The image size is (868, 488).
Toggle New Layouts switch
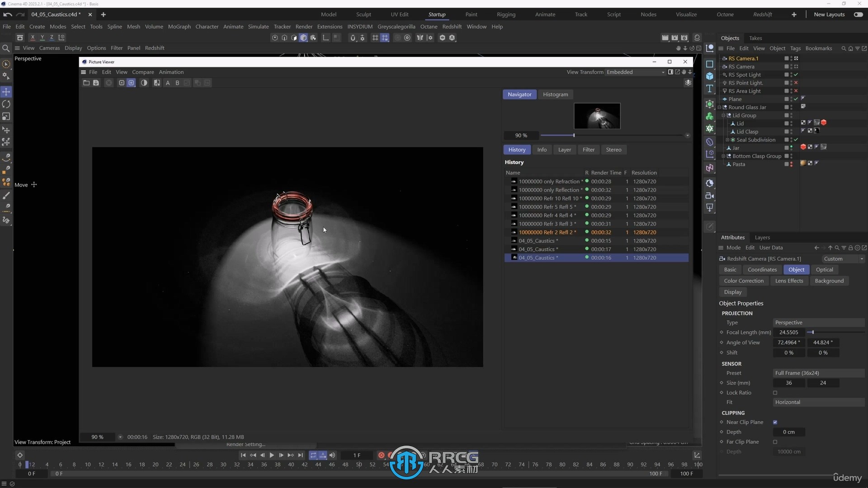click(858, 14)
